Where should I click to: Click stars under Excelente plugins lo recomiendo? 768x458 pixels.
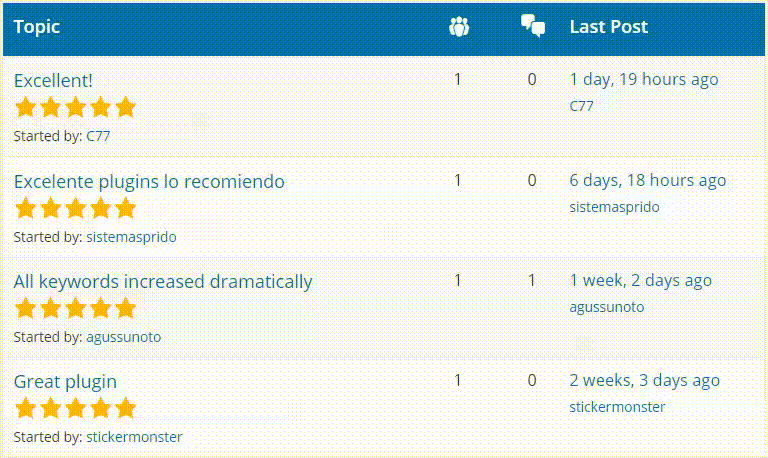[75, 208]
